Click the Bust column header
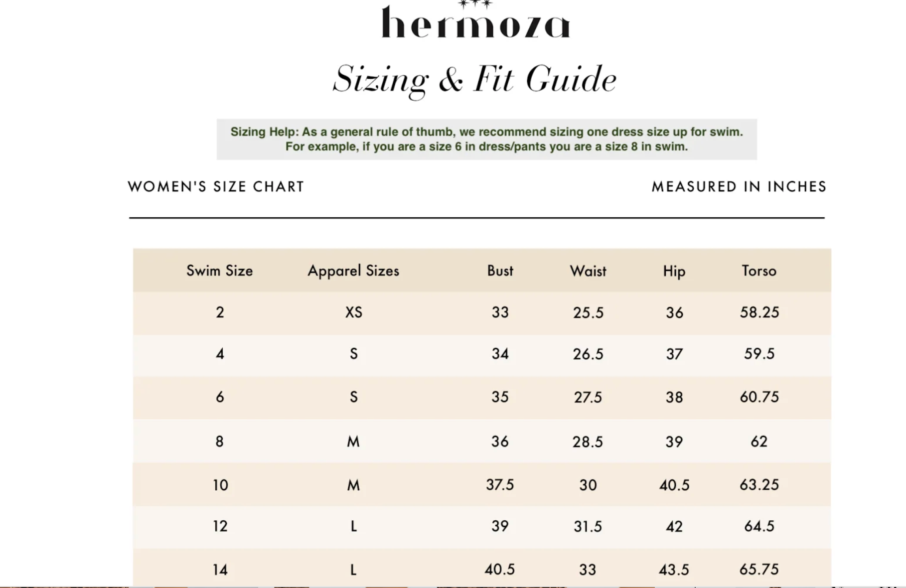906x588 pixels. pos(500,271)
